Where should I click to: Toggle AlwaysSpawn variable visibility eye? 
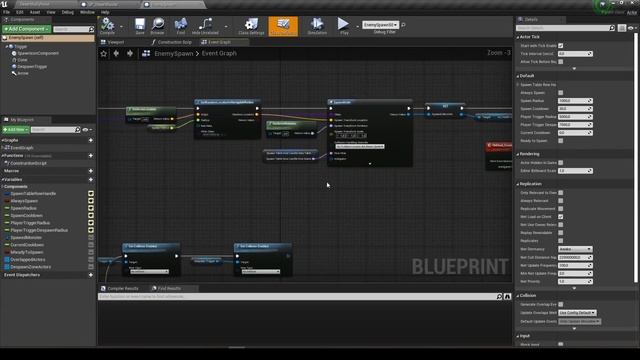(x=91, y=201)
